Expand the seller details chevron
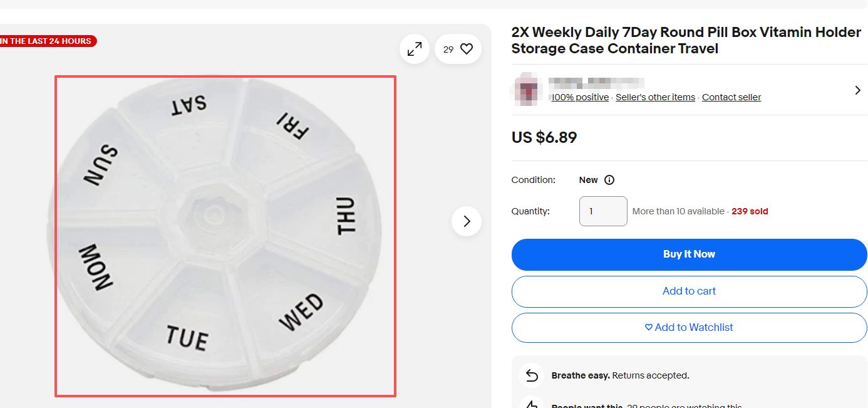The height and width of the screenshot is (408, 868). 857,90
